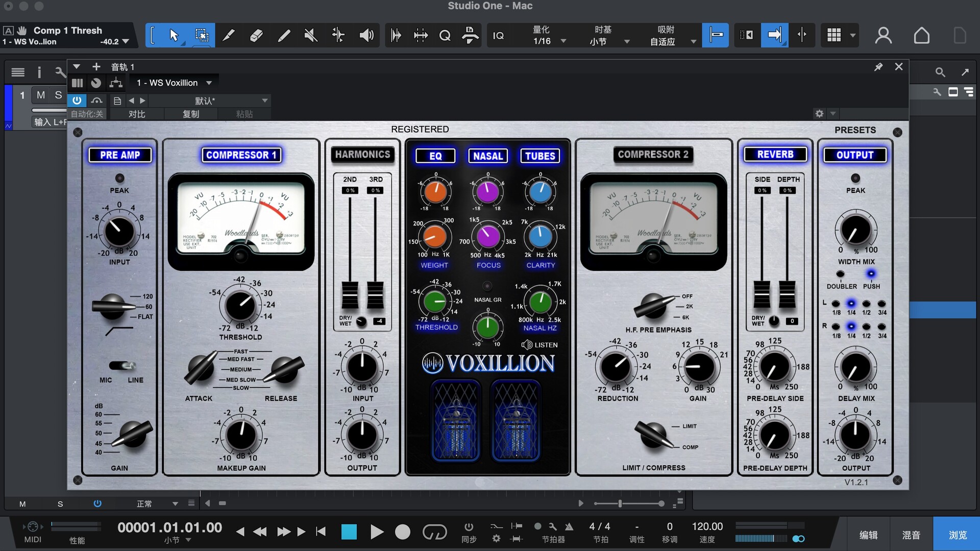The image size is (980, 551).
Task: Pin the plugin window
Action: [878, 67]
